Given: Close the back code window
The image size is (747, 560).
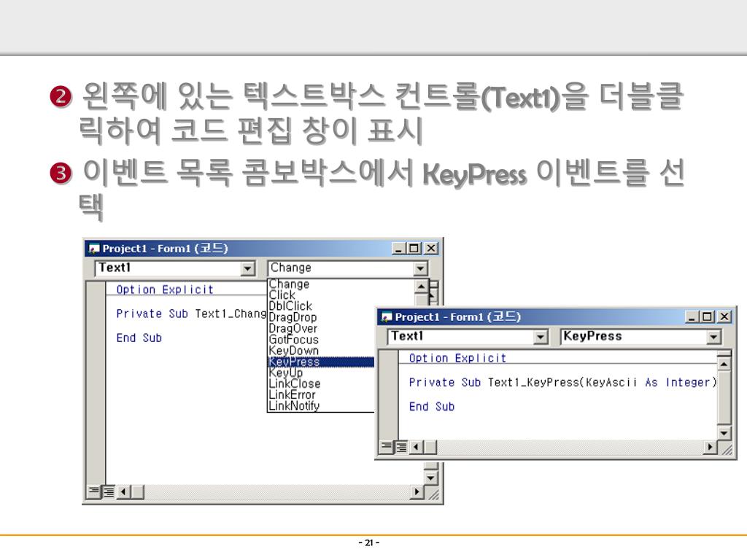Looking at the screenshot, I should (431, 248).
